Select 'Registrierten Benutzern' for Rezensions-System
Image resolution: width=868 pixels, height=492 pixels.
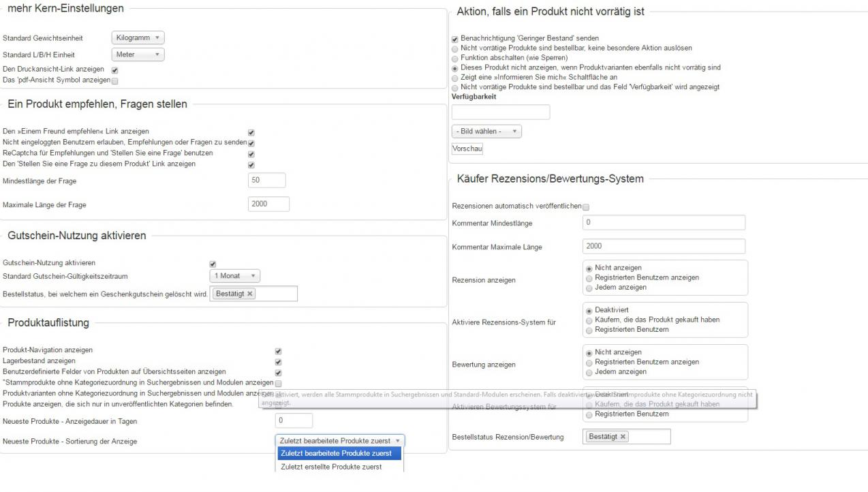tap(589, 330)
